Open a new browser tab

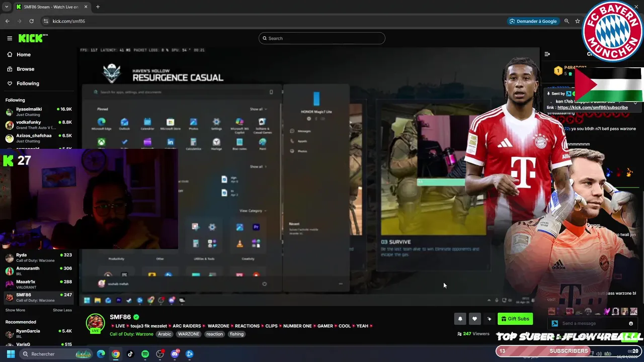coord(98,7)
